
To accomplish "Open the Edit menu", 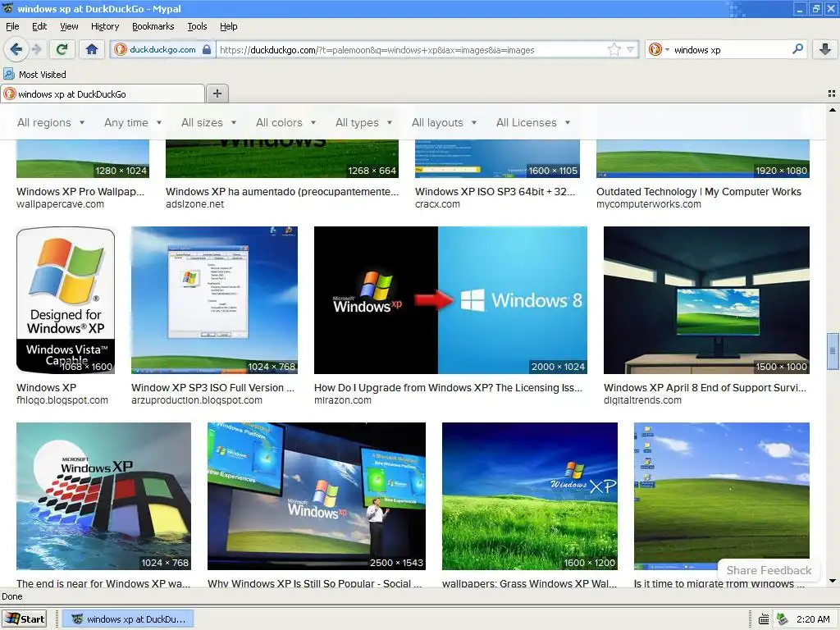I will click(x=39, y=26).
